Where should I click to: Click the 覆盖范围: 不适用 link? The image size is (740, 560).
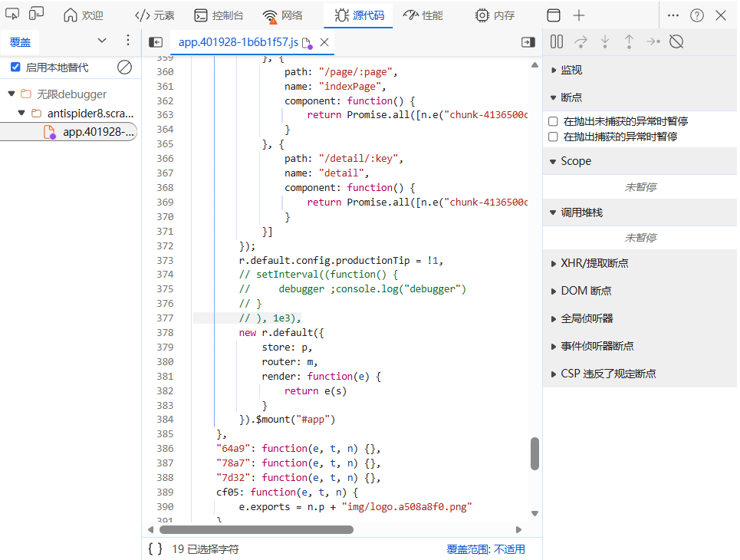[485, 548]
